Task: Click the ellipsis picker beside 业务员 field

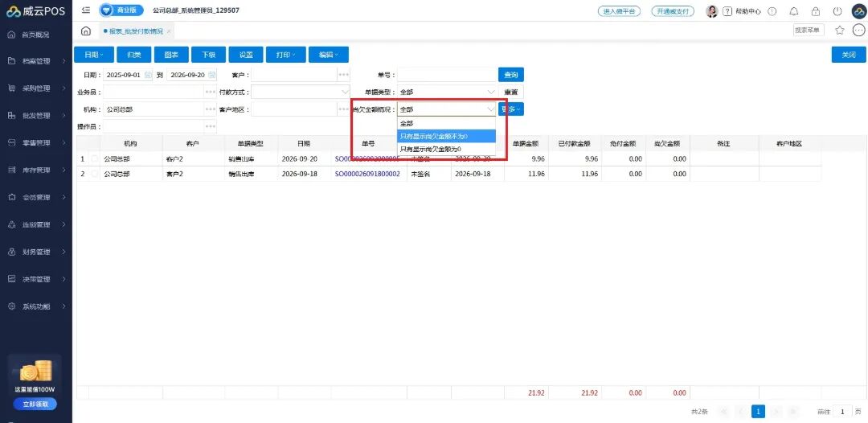Action: pyautogui.click(x=211, y=92)
